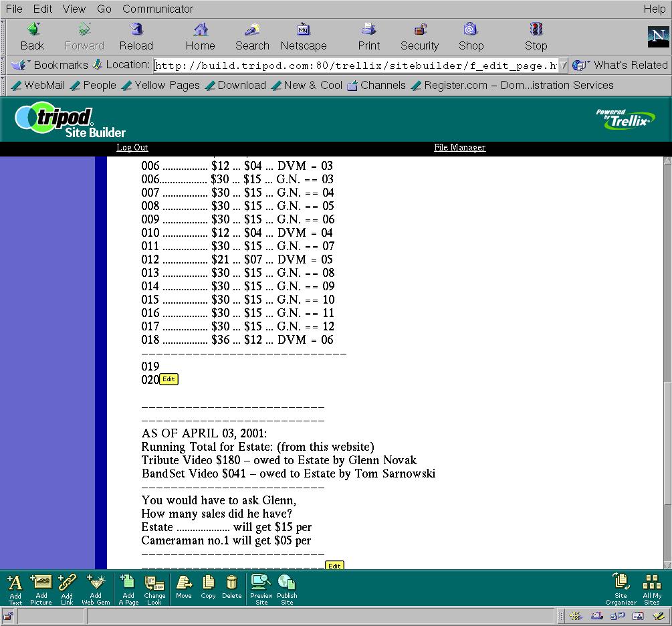Click the Add Web Gem tool
Screen dimensions: 672x626
click(x=96, y=590)
